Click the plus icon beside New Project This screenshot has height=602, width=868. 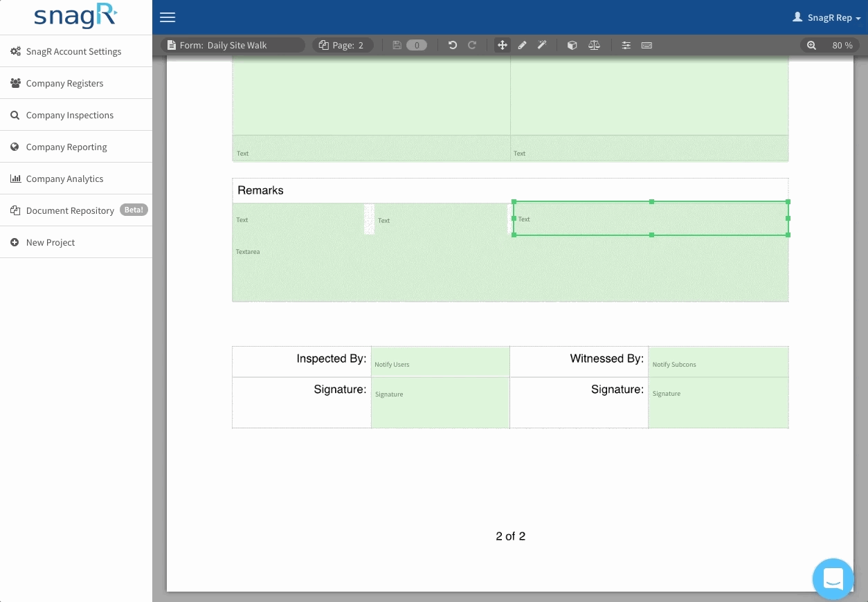pyautogui.click(x=15, y=242)
